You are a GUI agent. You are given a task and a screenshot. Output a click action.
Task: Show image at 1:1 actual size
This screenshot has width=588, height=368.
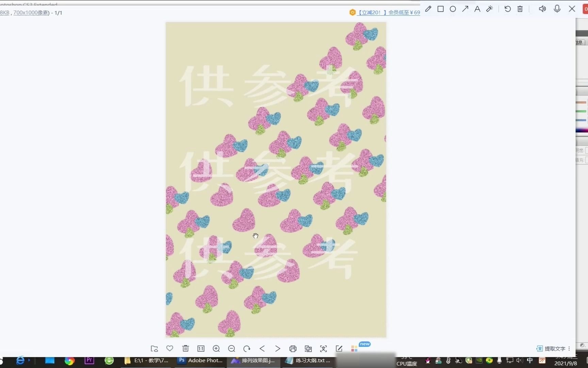pyautogui.click(x=201, y=348)
